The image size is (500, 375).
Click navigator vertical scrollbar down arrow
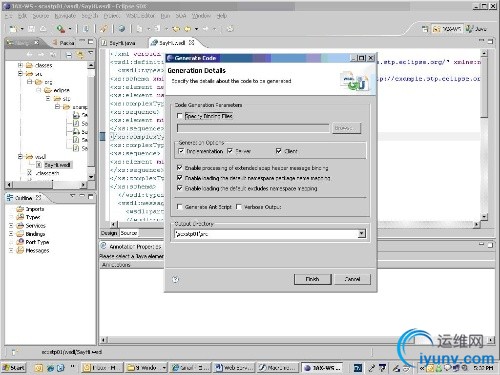(x=91, y=177)
